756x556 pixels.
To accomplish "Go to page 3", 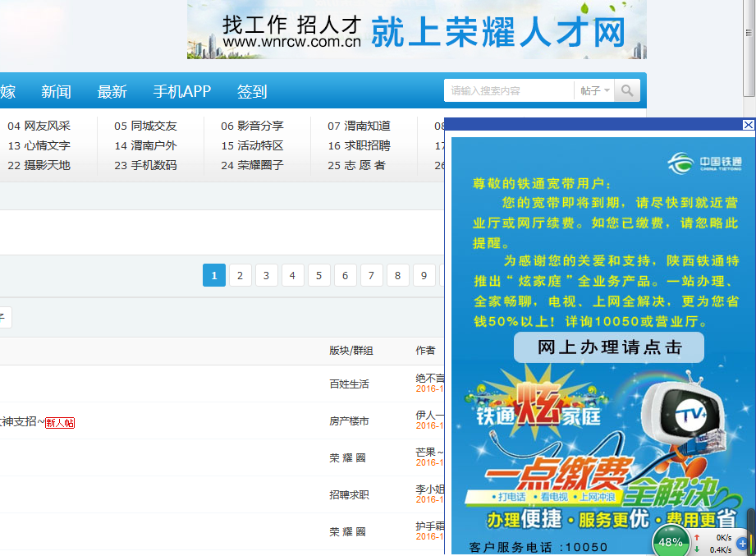I will tap(266, 275).
